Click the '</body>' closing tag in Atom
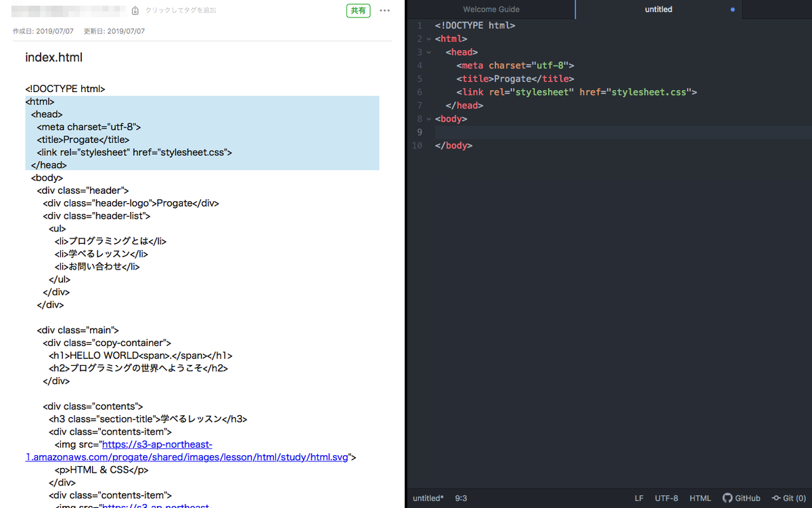The image size is (812, 508). pyautogui.click(x=453, y=146)
